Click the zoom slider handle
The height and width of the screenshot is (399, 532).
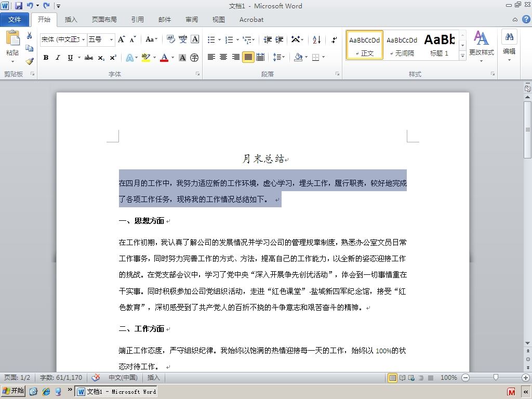coord(496,377)
